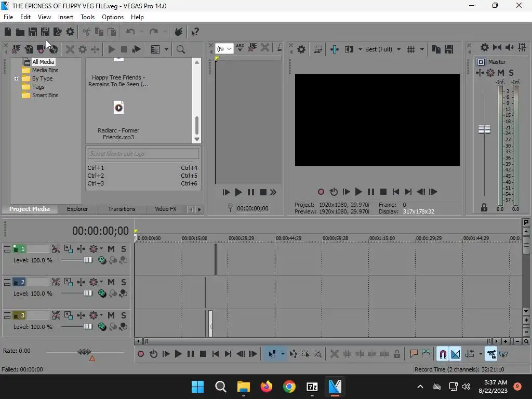Open Auto Ripple dropdown arrow

pos(481,354)
